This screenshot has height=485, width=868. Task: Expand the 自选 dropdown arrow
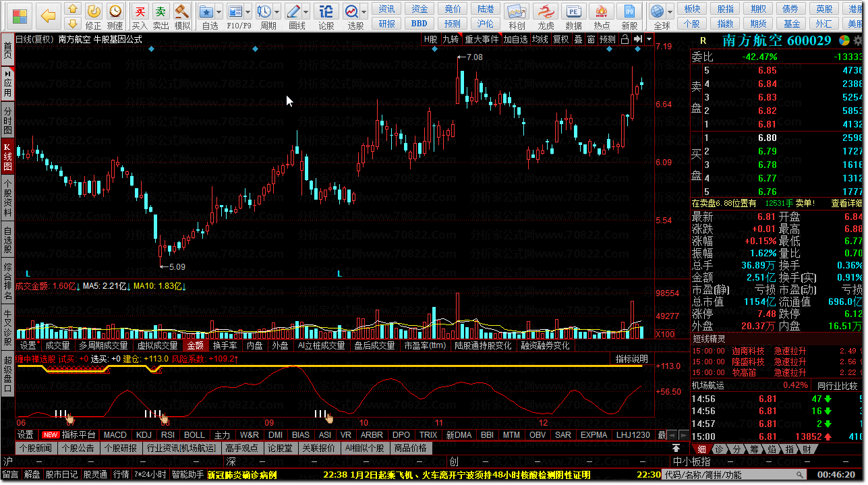click(x=220, y=11)
